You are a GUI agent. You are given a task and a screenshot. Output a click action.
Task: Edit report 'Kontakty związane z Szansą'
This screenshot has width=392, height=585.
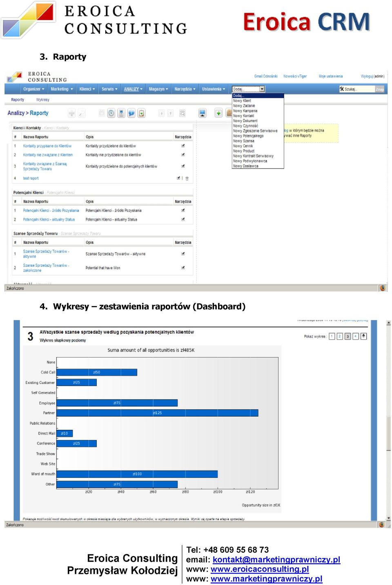click(183, 166)
